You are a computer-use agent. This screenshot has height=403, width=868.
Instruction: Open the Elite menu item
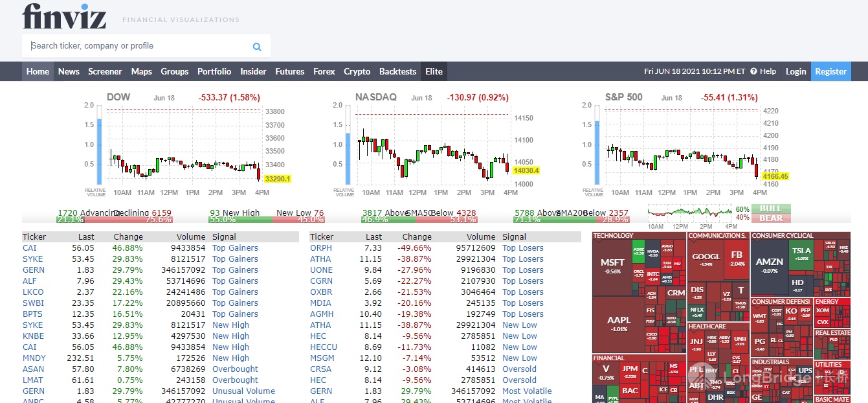pos(434,71)
